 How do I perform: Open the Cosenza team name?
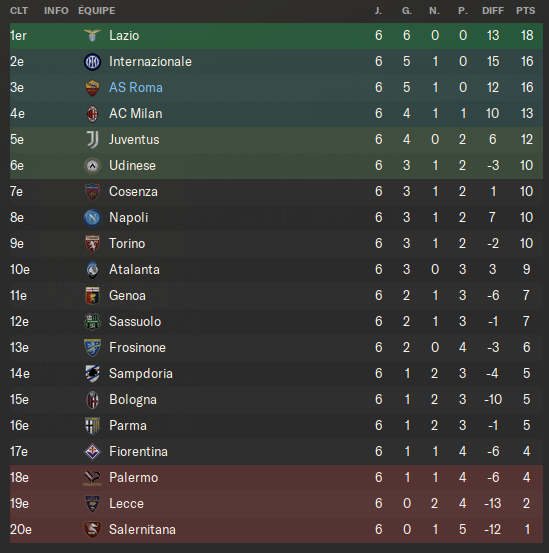point(133,192)
